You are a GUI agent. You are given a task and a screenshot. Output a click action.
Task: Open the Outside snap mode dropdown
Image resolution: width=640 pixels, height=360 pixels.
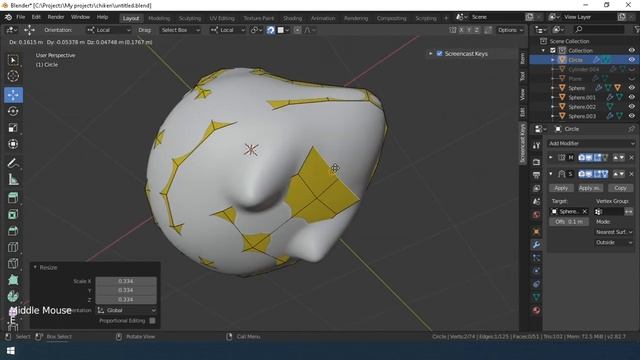pos(614,242)
